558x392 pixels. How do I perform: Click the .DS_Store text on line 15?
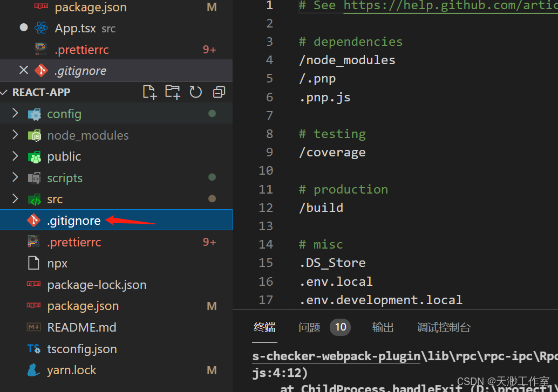pyautogui.click(x=332, y=263)
